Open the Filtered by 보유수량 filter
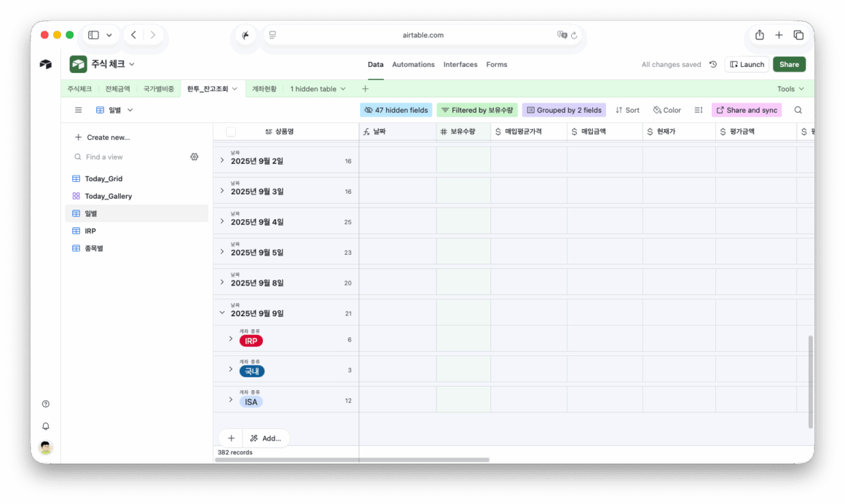 [x=476, y=110]
